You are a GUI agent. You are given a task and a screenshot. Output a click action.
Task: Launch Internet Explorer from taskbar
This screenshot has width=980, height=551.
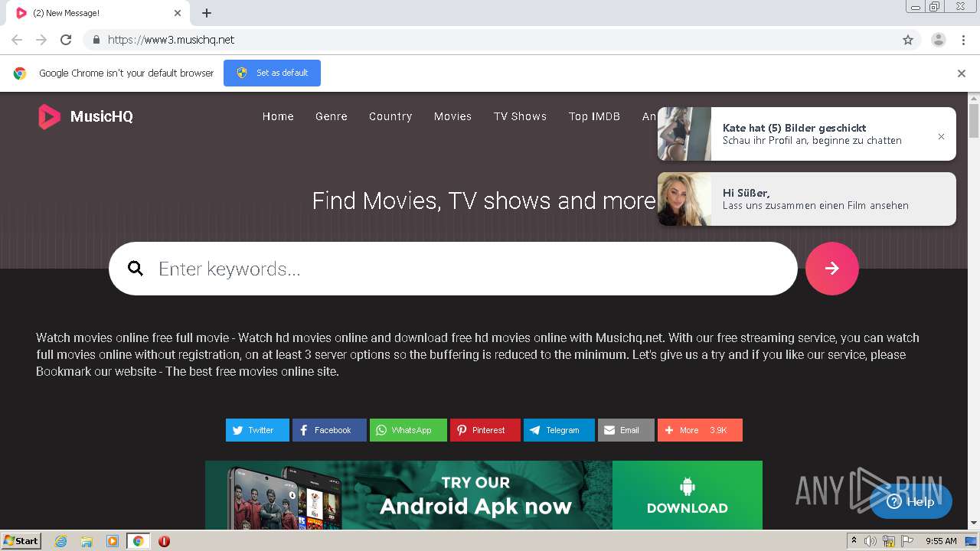tap(61, 541)
